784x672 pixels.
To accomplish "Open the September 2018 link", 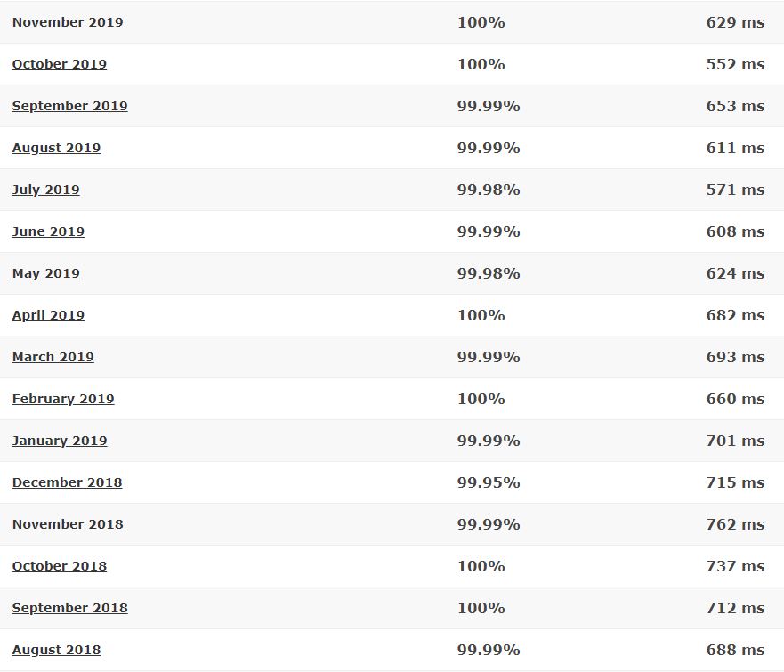I will (x=70, y=609).
